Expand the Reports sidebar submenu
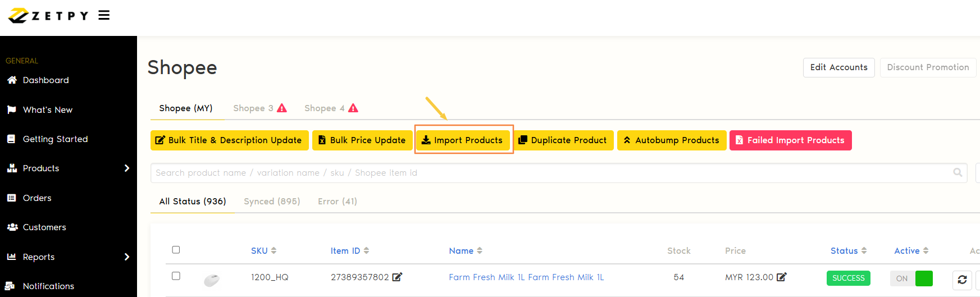This screenshot has width=980, height=297. click(x=126, y=257)
